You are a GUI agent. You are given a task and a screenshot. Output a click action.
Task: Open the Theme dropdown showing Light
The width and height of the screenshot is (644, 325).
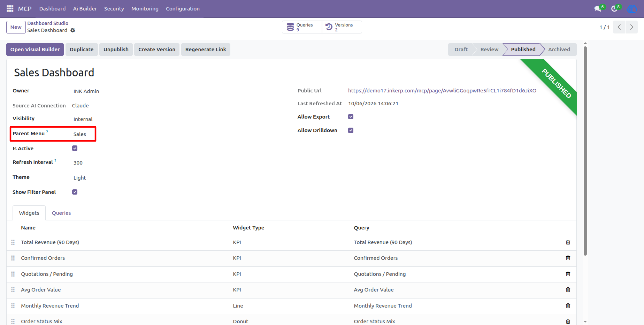tap(80, 178)
